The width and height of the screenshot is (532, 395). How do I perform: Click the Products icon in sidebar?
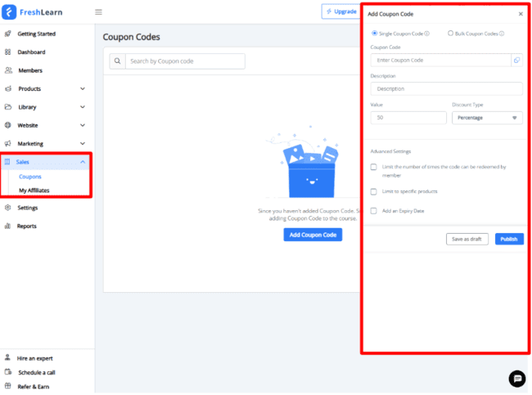click(8, 88)
